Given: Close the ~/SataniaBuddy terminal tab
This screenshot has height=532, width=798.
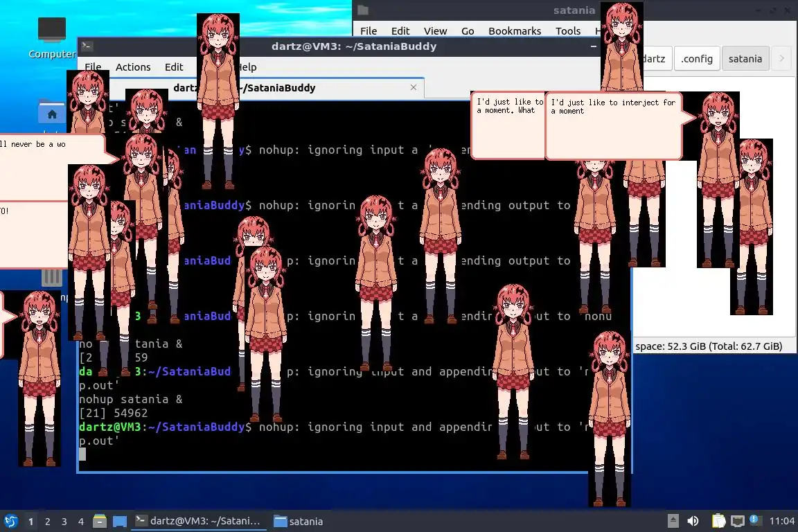Looking at the screenshot, I should (x=414, y=87).
